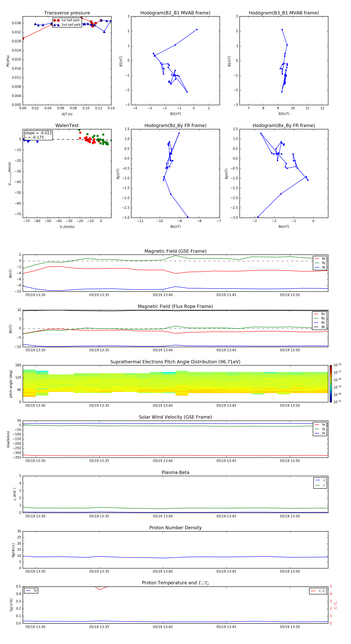Click the 'Hodogram(Bx_By FR frame)' title
Image resolution: width=351 pixels, height=644 pixels.
[284, 125]
